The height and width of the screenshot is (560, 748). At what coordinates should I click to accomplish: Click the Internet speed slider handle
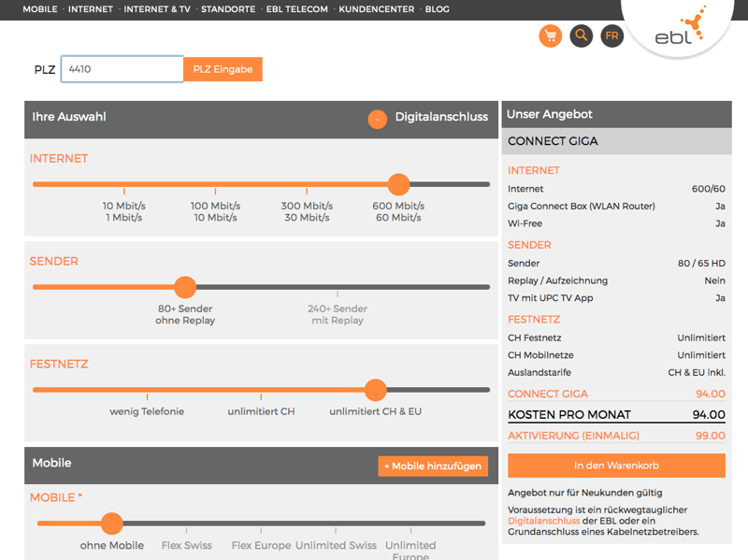[398, 184]
